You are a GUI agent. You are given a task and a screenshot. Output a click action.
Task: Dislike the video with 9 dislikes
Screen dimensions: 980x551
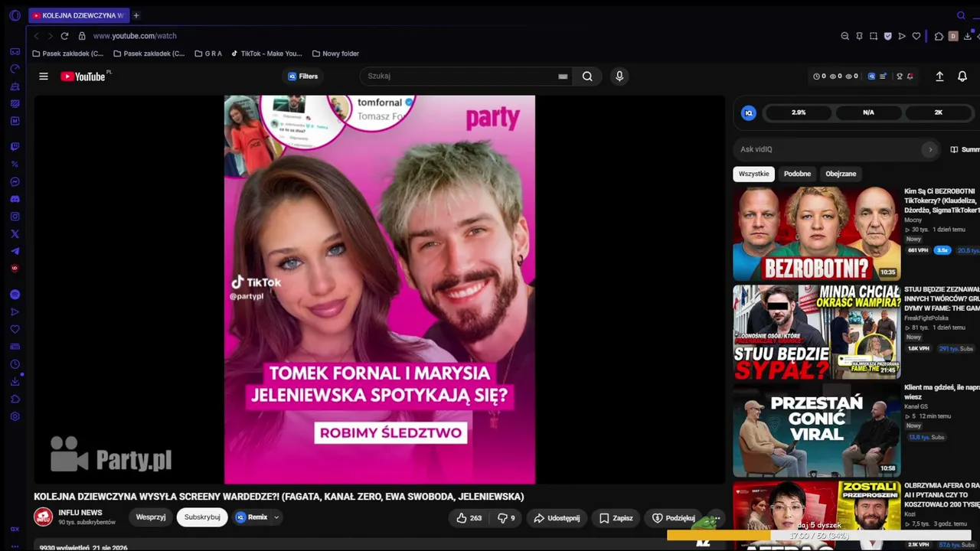coord(506,518)
